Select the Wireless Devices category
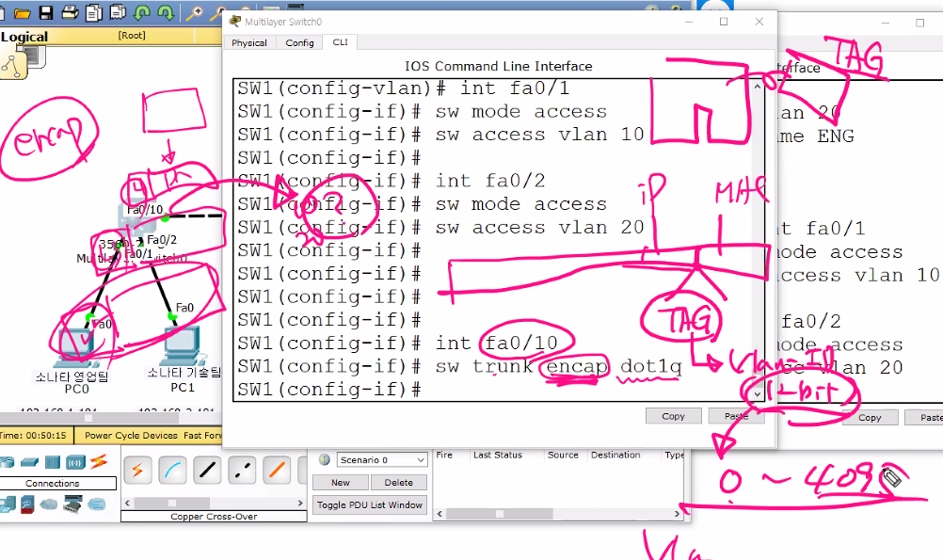943x560 pixels. [76, 462]
